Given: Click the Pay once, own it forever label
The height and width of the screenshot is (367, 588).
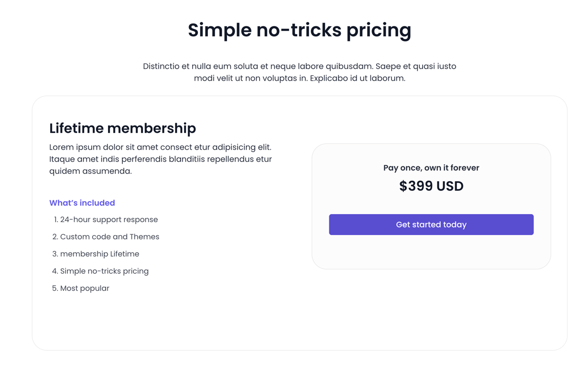Looking at the screenshot, I should point(431,168).
